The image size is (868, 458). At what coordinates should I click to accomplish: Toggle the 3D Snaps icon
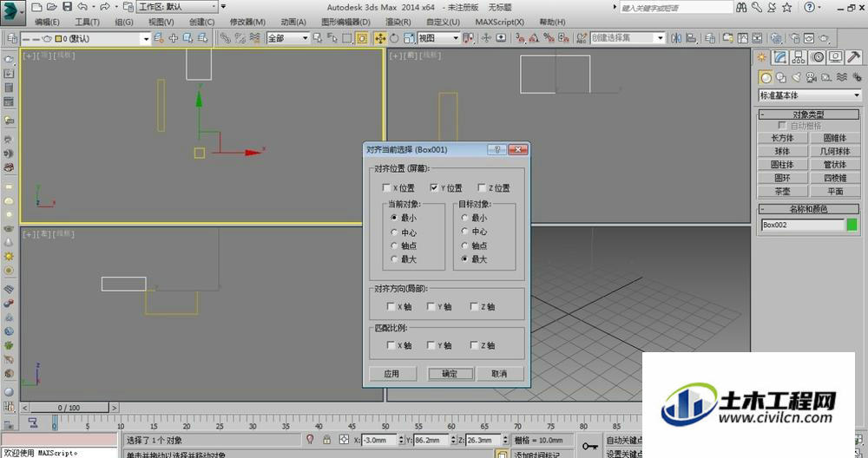tap(520, 38)
